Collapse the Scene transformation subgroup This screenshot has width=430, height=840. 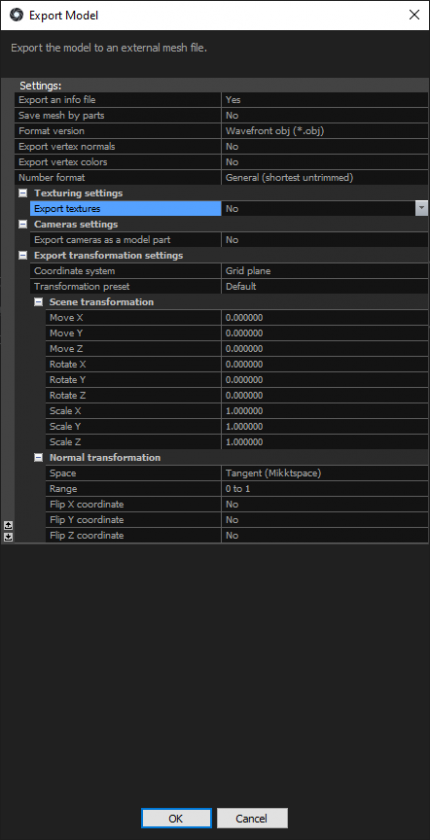point(38,302)
